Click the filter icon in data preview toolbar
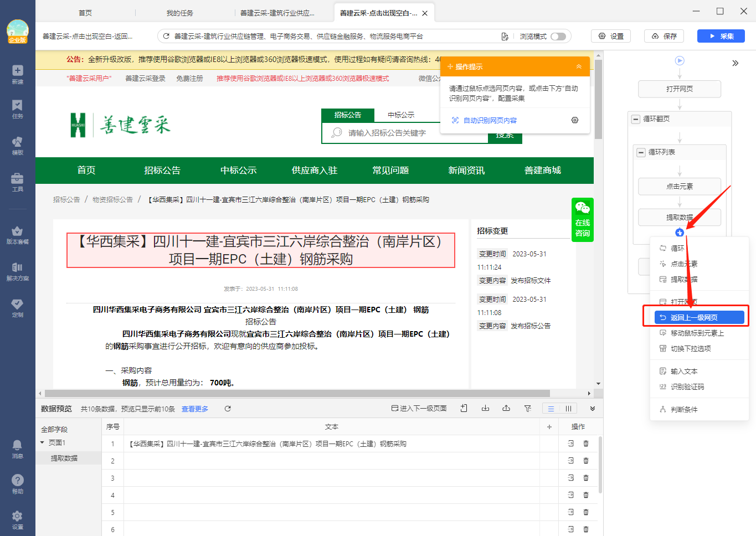 [x=527, y=409]
